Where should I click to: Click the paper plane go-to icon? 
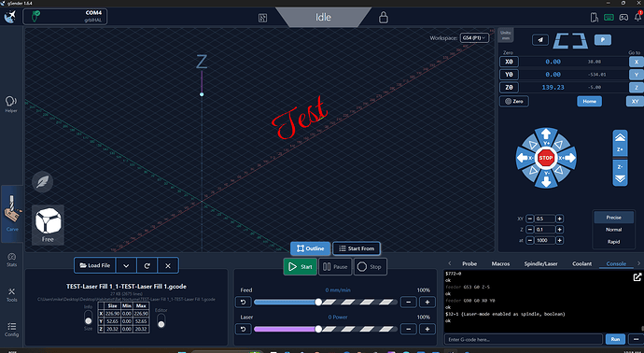(540, 40)
